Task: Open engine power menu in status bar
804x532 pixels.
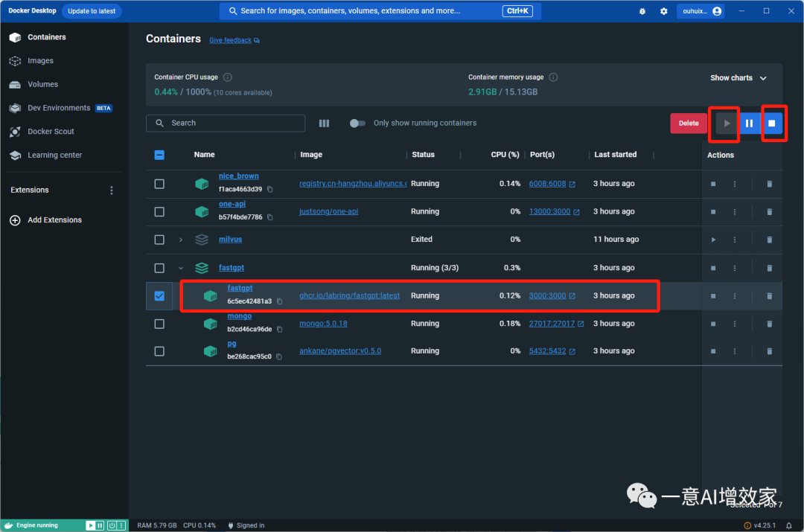Action: (x=111, y=525)
